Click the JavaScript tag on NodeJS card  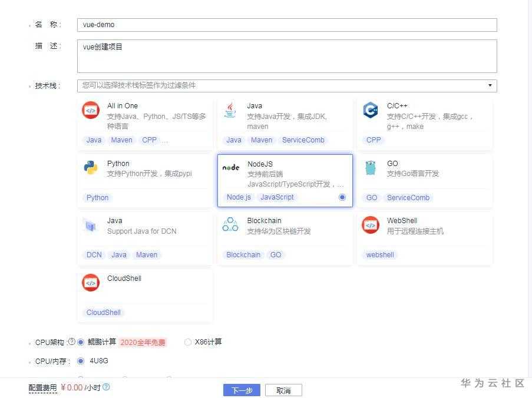tap(277, 197)
